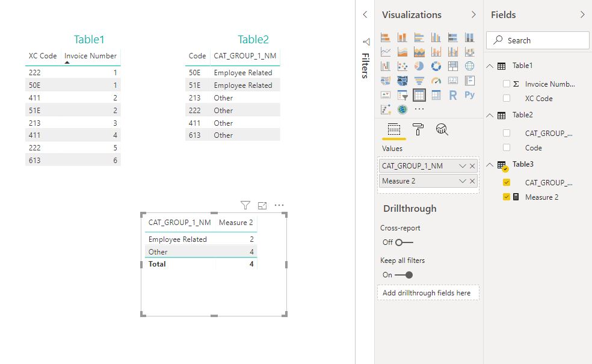Screen dimensions: 592x364
Task: Pick the line chart visualization
Action: (386, 52)
